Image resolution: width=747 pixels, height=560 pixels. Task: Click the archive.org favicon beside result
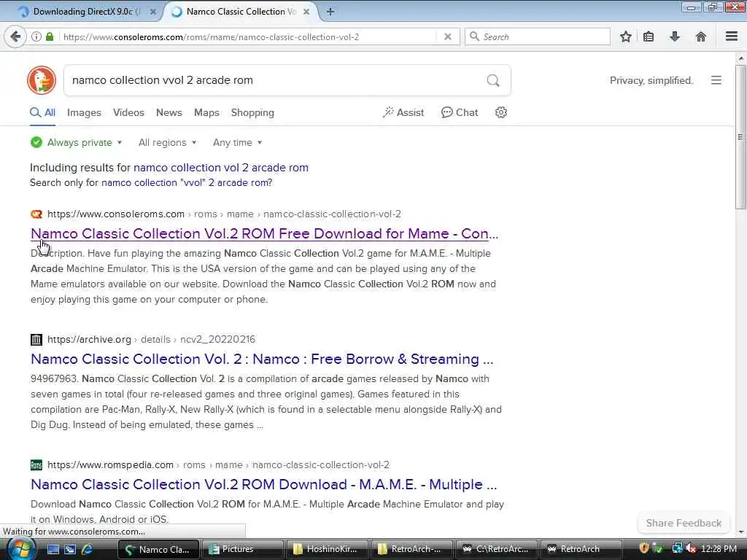click(x=36, y=340)
